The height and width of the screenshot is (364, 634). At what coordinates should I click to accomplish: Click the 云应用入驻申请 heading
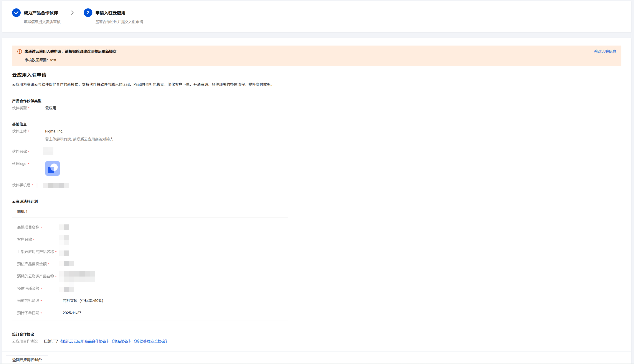[29, 75]
